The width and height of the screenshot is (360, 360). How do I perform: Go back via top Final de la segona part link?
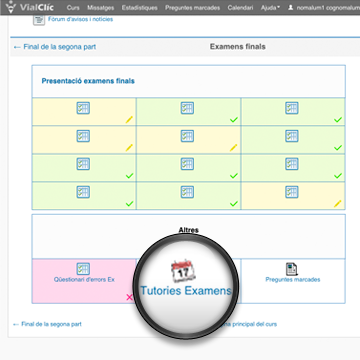click(x=55, y=47)
